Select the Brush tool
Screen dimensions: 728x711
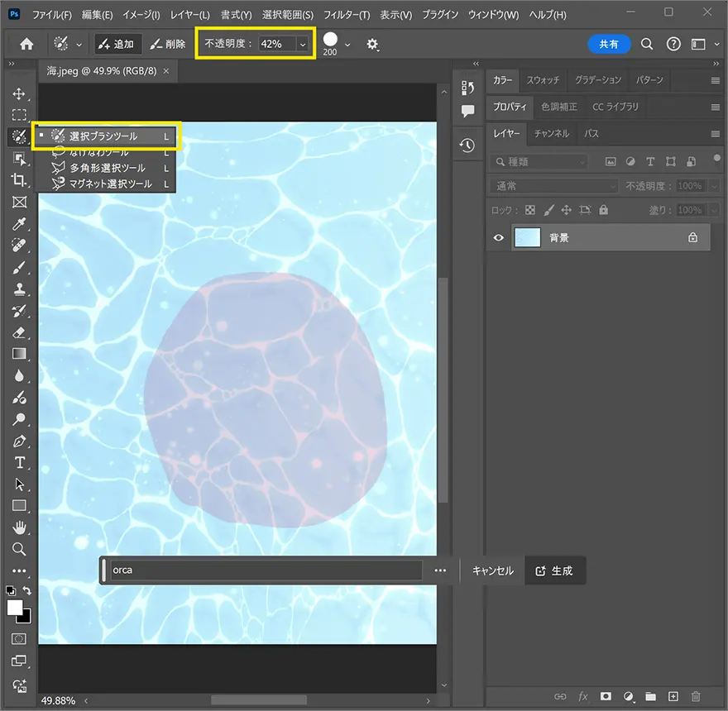pos(18,267)
